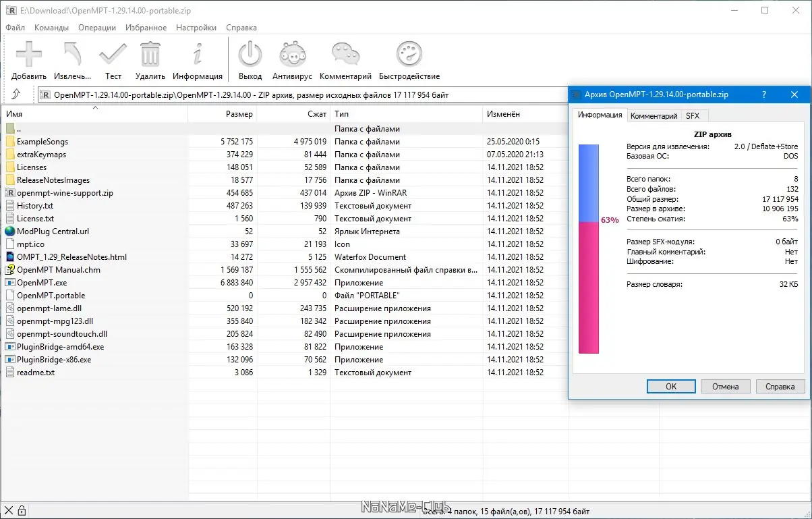Screen dimensions: 812x519
Task: Select the License.txt file name
Action: click(35, 219)
